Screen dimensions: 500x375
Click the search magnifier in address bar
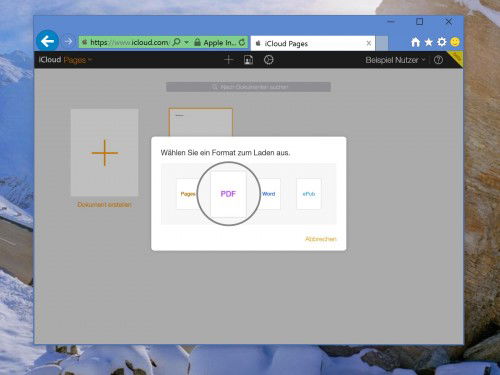pos(177,42)
